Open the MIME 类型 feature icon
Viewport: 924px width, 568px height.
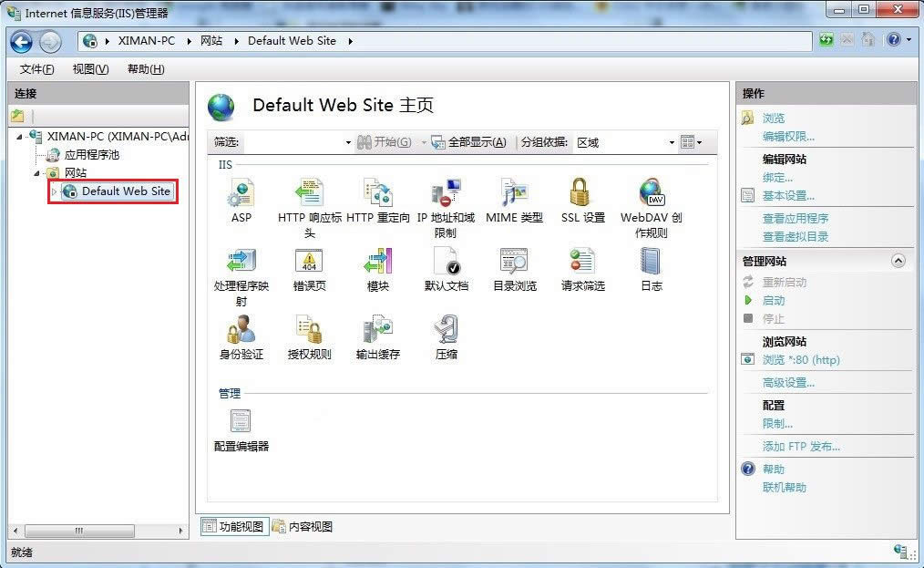click(513, 196)
